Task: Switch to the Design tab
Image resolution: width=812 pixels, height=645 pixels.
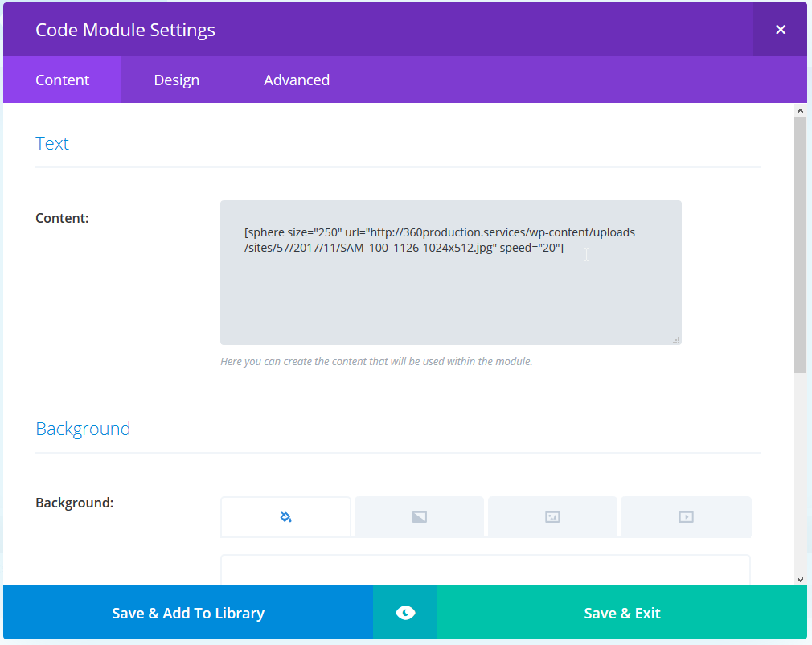Action: coord(177,80)
